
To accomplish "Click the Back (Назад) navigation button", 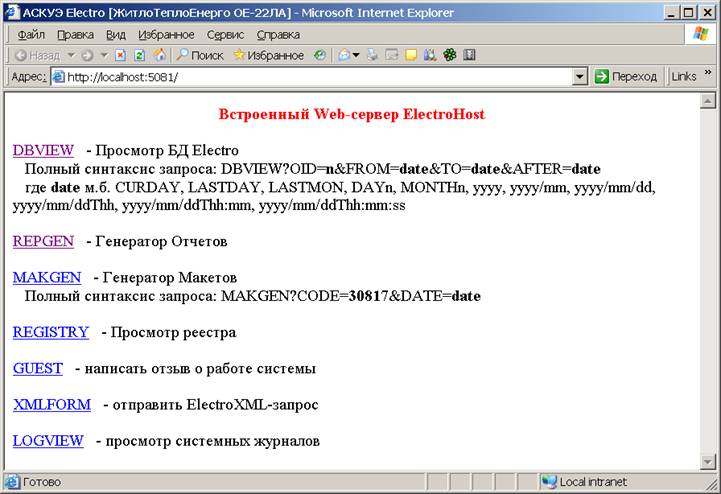I will pos(37,56).
